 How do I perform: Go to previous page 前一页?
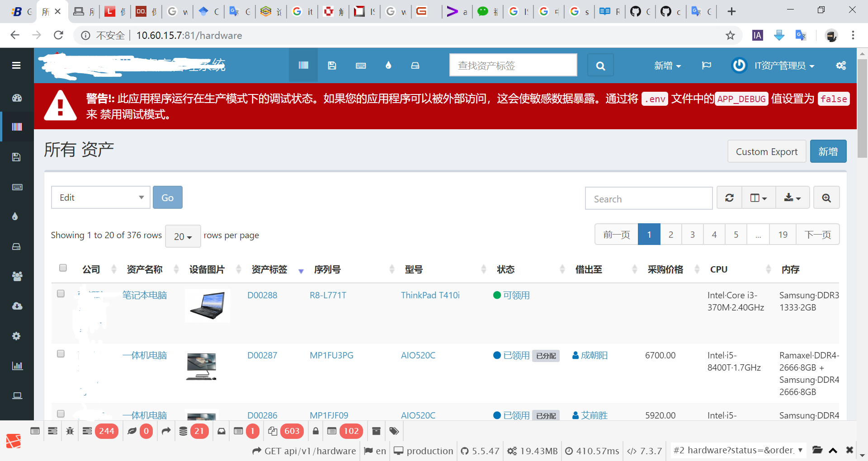(x=617, y=234)
